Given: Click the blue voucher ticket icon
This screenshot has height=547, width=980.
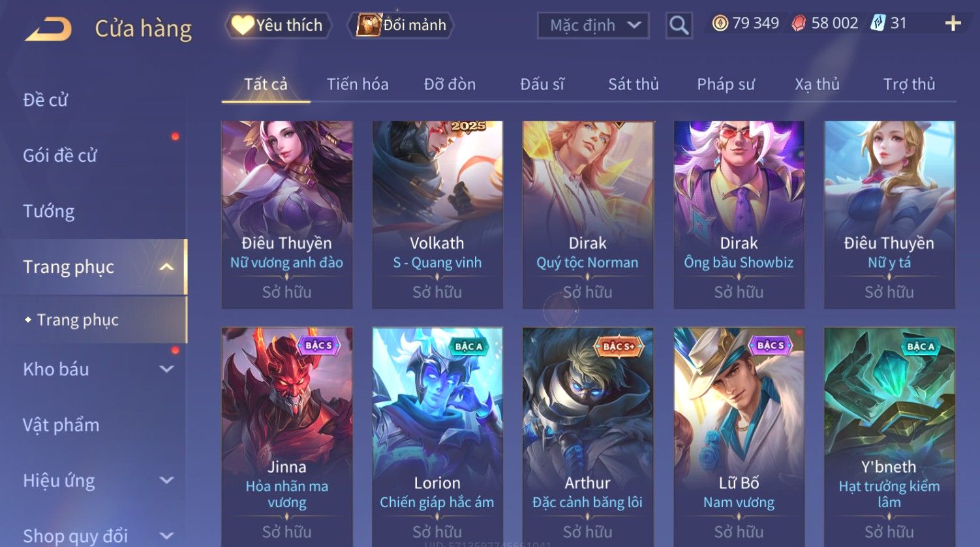Looking at the screenshot, I should (x=878, y=23).
